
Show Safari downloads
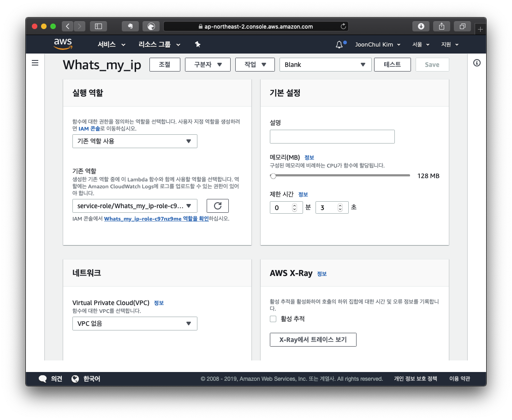click(x=421, y=26)
